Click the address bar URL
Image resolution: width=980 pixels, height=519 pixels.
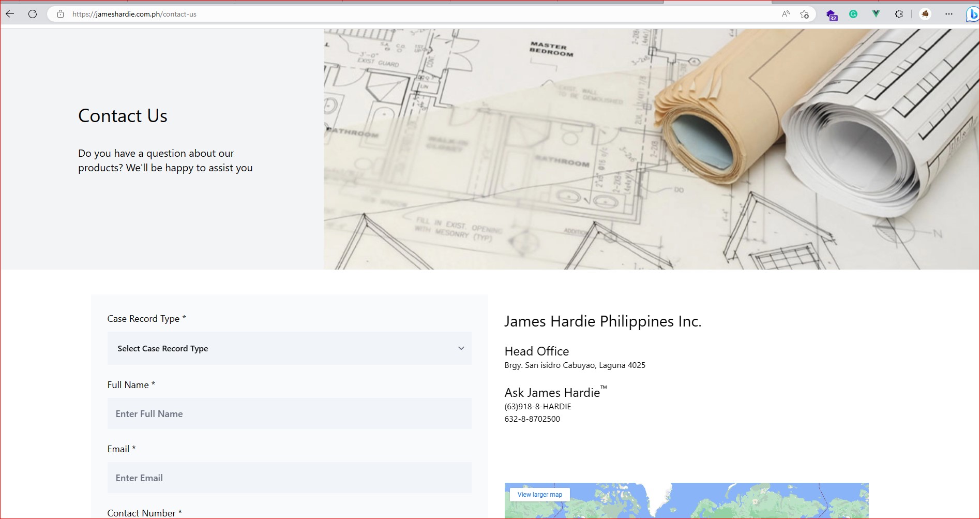click(x=134, y=14)
